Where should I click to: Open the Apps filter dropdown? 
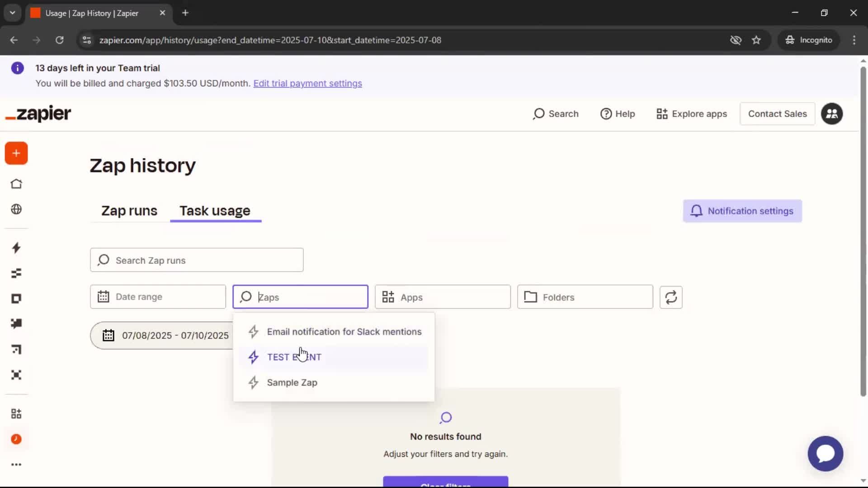point(443,297)
